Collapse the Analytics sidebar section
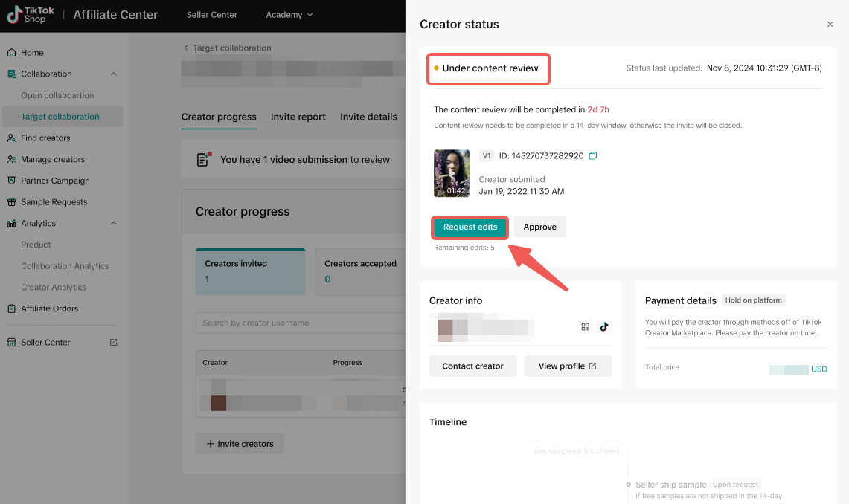This screenshot has height=504, width=849. click(113, 224)
